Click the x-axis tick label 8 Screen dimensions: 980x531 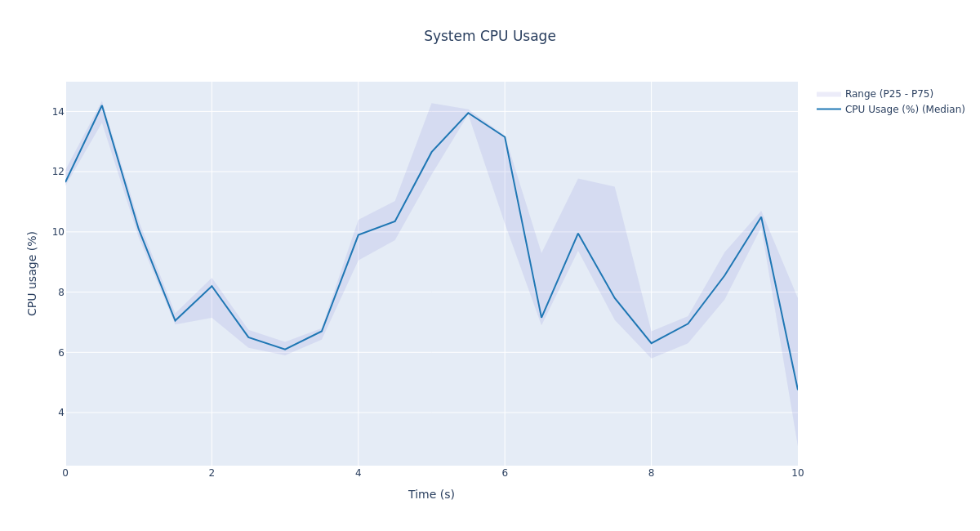(651, 473)
